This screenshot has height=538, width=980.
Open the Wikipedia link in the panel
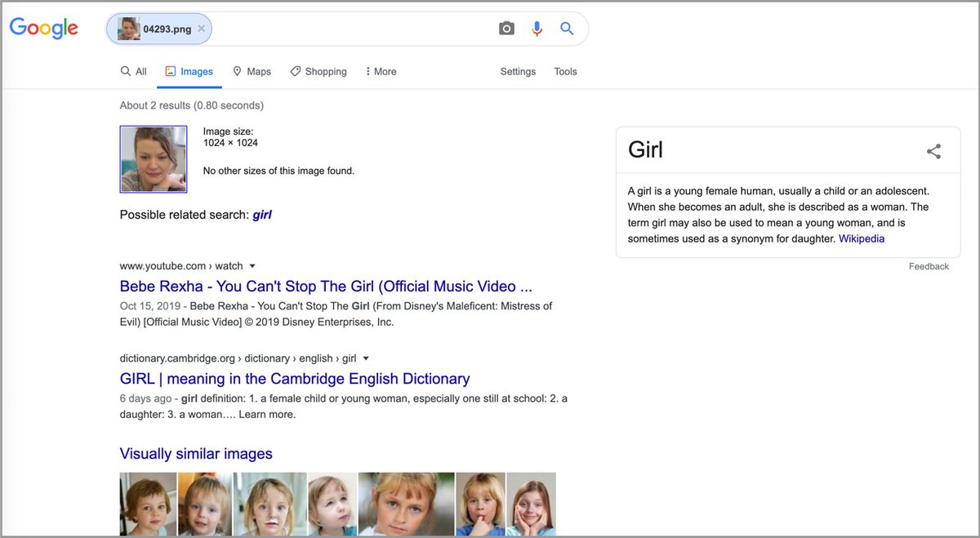click(x=862, y=239)
